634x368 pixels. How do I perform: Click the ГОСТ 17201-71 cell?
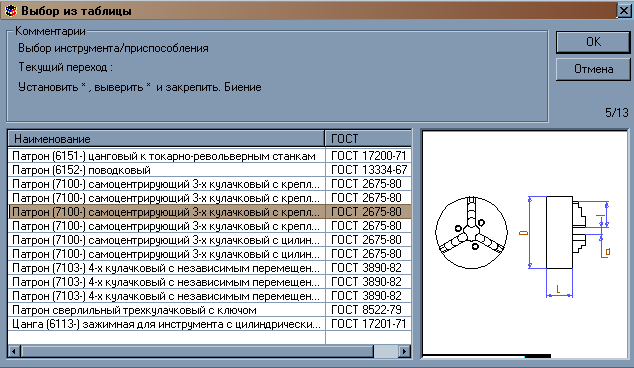pyautogui.click(x=368, y=324)
